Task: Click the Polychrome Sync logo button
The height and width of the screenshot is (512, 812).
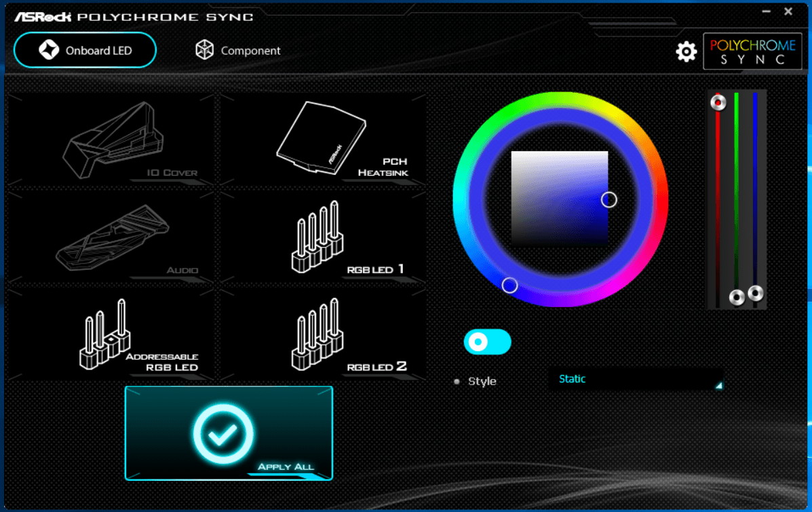Action: (x=752, y=52)
